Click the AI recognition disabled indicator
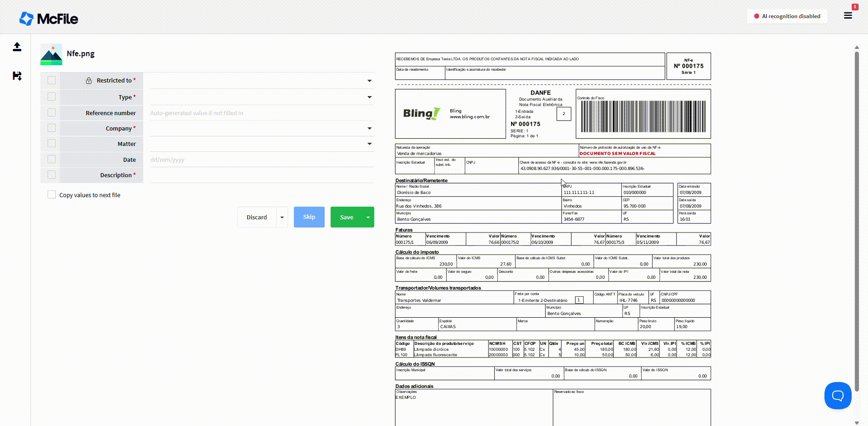The image size is (868, 426). [x=787, y=16]
